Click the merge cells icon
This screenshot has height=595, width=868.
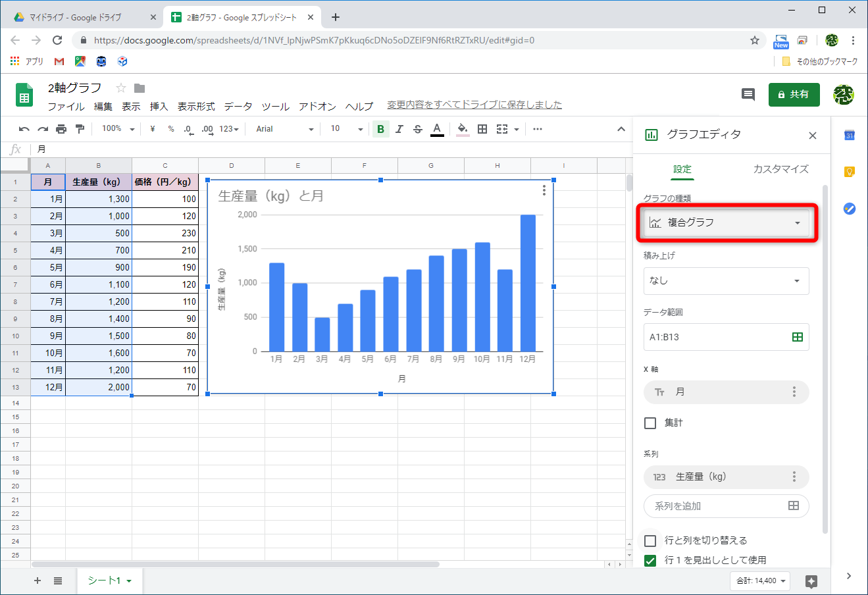coord(502,129)
